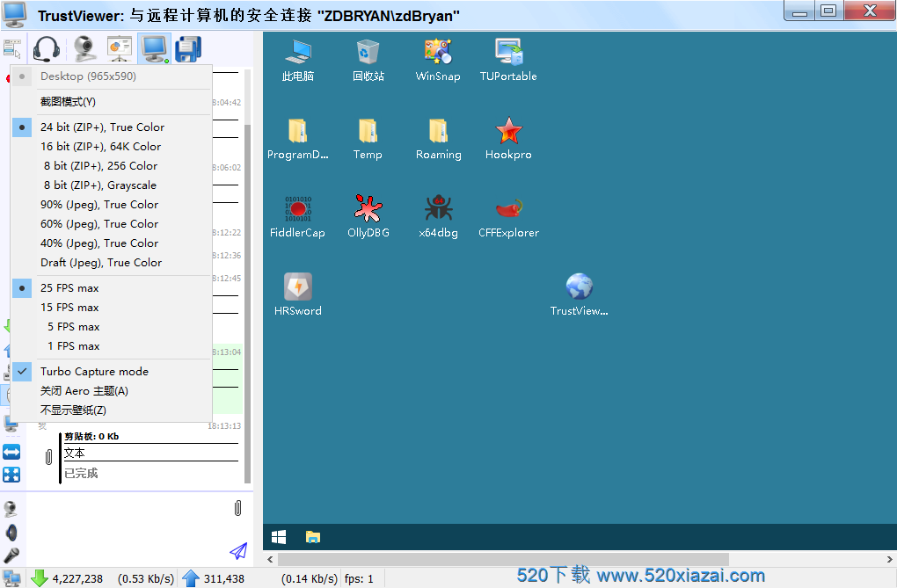This screenshot has height=588, width=897.
Task: Click Desktop (965x590) menu entry
Action: tap(112, 76)
